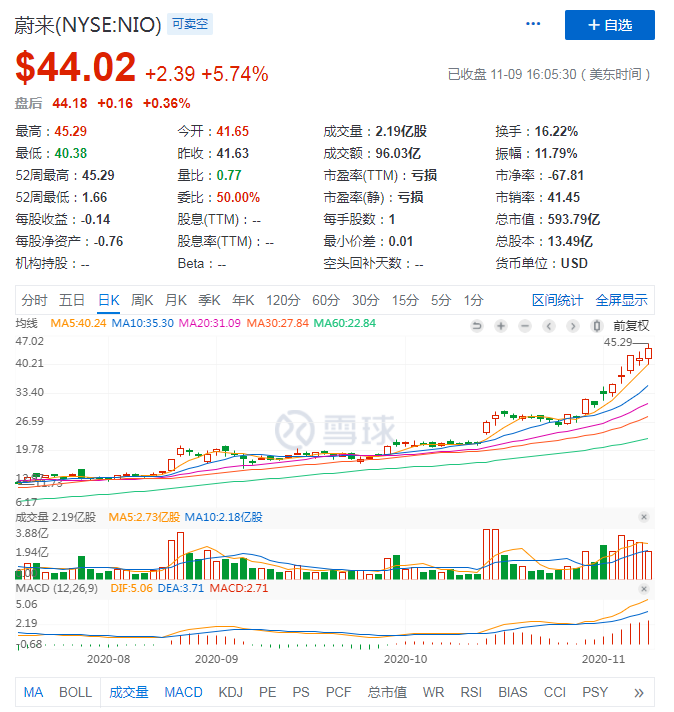Click the MA10:35.30 moving average label
This screenshot has width=674, height=712.
pos(143,323)
